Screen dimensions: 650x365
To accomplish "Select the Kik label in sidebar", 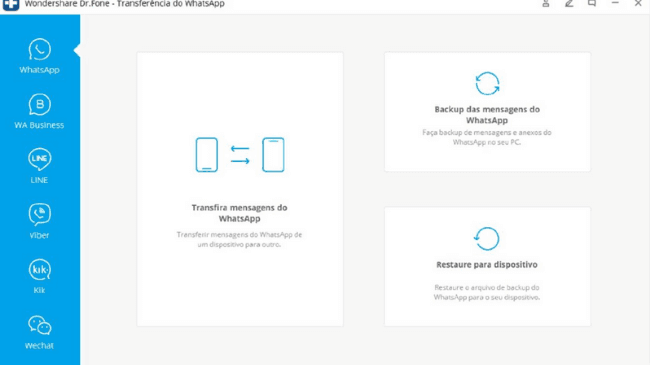I will [39, 290].
